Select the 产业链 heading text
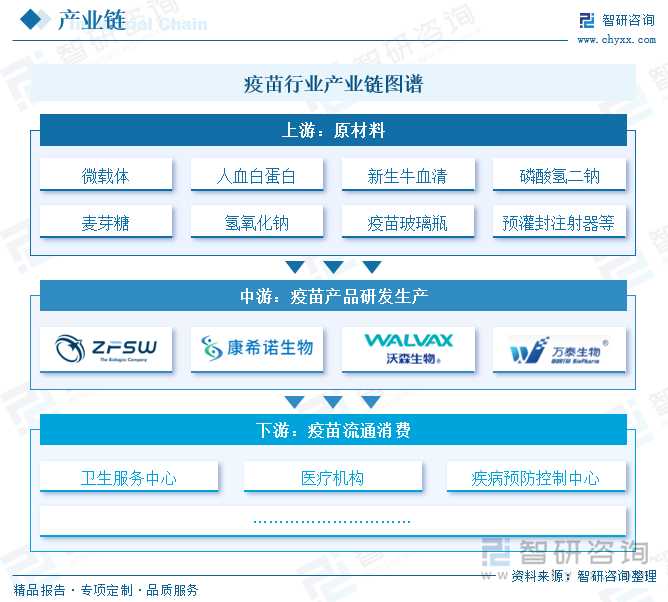Image resolution: width=668 pixels, height=602 pixels. coord(92,20)
